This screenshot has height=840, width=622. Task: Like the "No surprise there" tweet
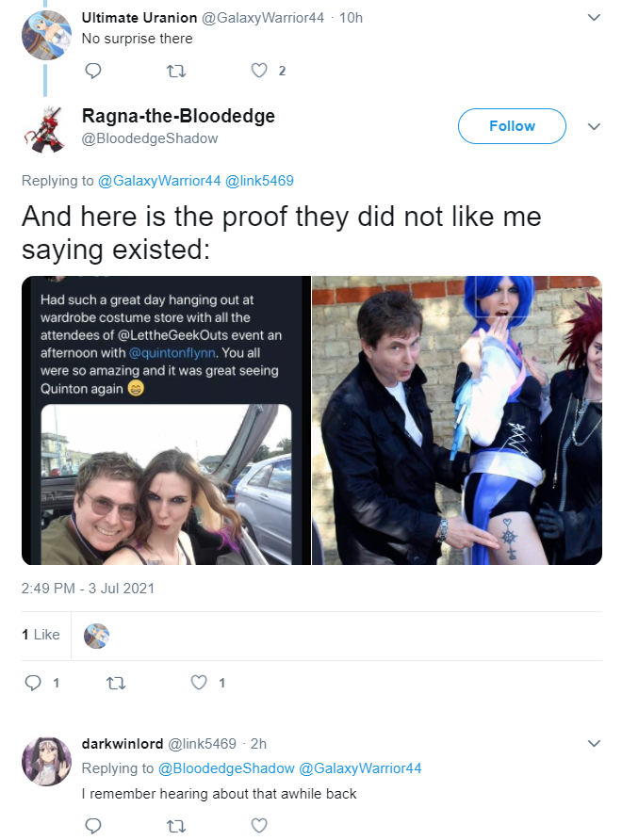(259, 71)
